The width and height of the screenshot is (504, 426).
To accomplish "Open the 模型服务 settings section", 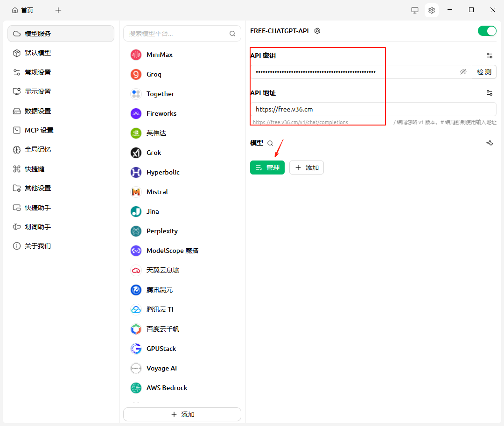I will click(x=61, y=34).
